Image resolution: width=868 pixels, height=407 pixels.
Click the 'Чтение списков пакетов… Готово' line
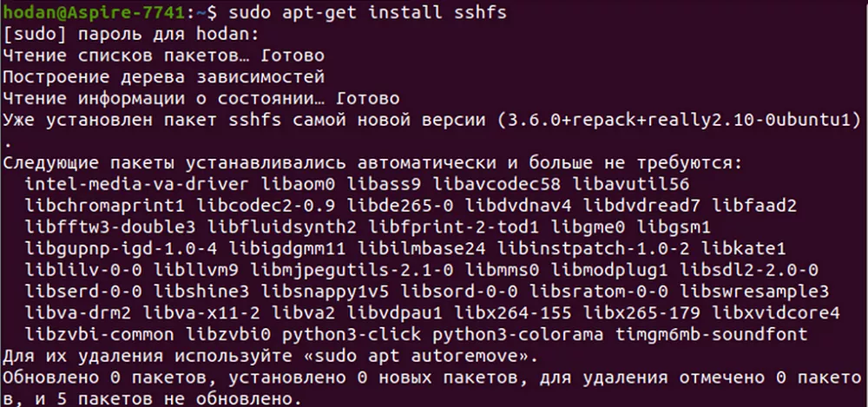pos(163,56)
